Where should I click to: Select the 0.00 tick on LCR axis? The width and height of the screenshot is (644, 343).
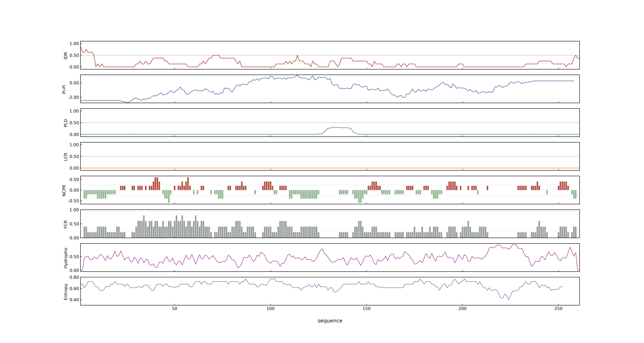[x=74, y=168]
